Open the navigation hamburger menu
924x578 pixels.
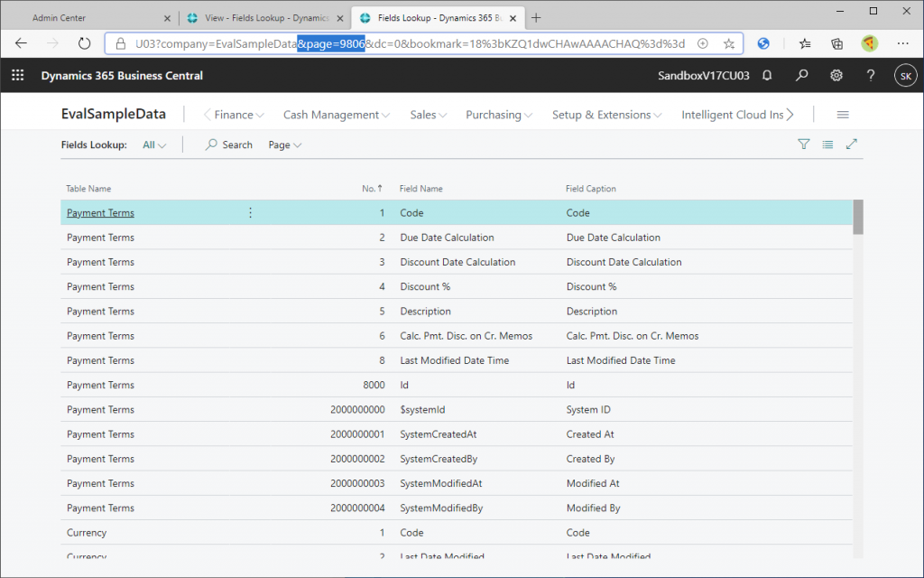tap(843, 115)
